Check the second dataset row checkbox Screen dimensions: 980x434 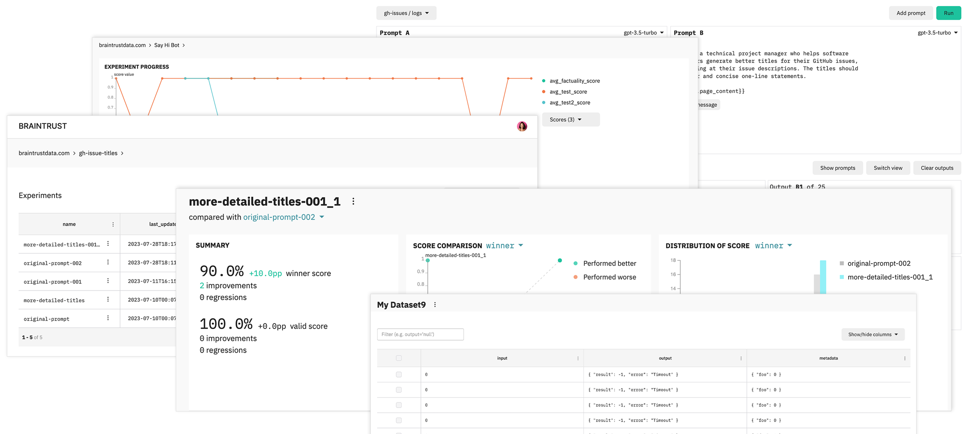398,390
